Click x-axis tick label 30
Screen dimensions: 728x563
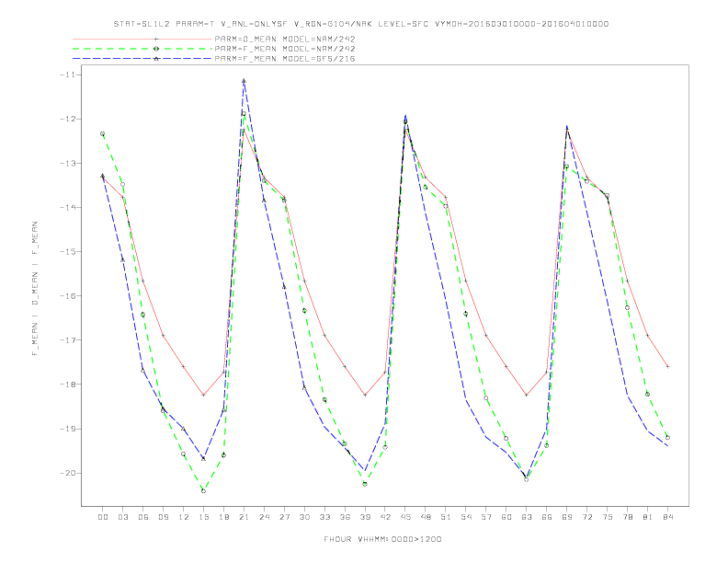(304, 517)
